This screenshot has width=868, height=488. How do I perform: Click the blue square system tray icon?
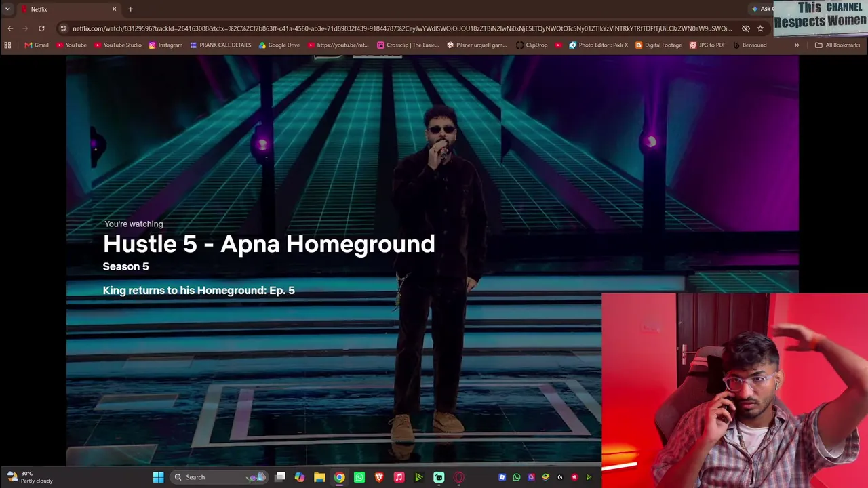[x=502, y=477]
